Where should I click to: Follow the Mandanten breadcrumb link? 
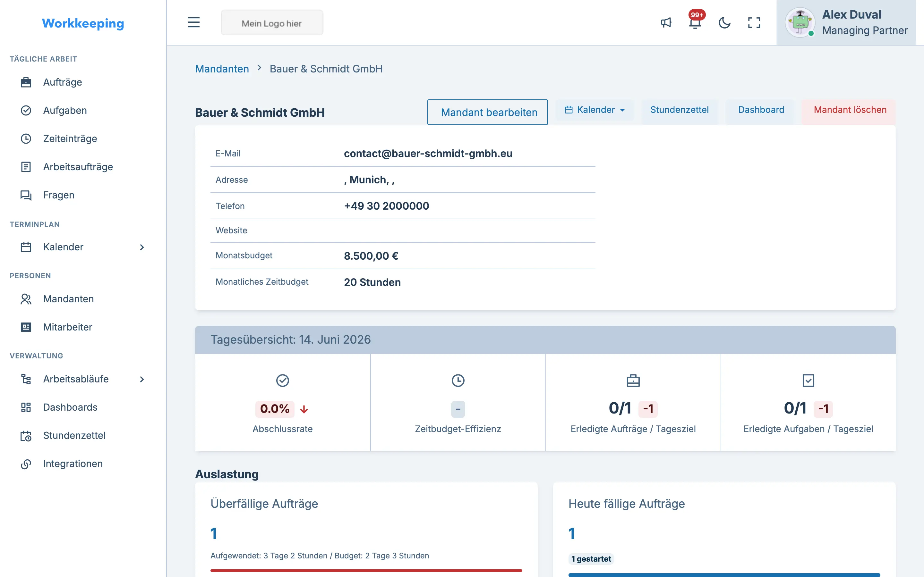222,69
